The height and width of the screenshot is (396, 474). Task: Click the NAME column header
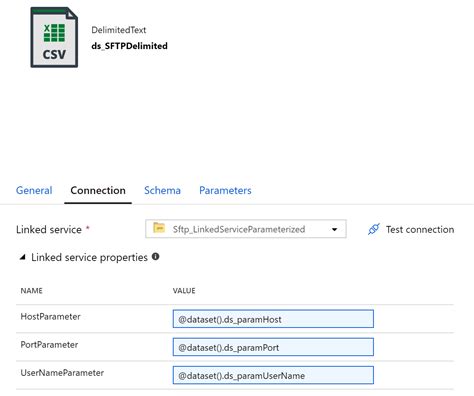click(x=31, y=291)
